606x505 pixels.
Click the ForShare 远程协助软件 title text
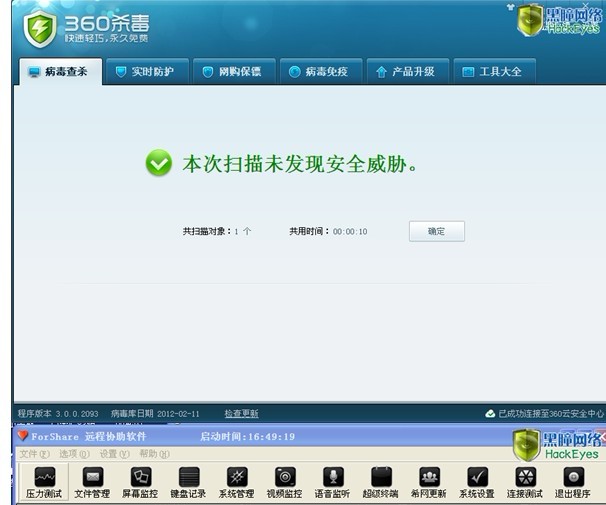pyautogui.click(x=89, y=437)
